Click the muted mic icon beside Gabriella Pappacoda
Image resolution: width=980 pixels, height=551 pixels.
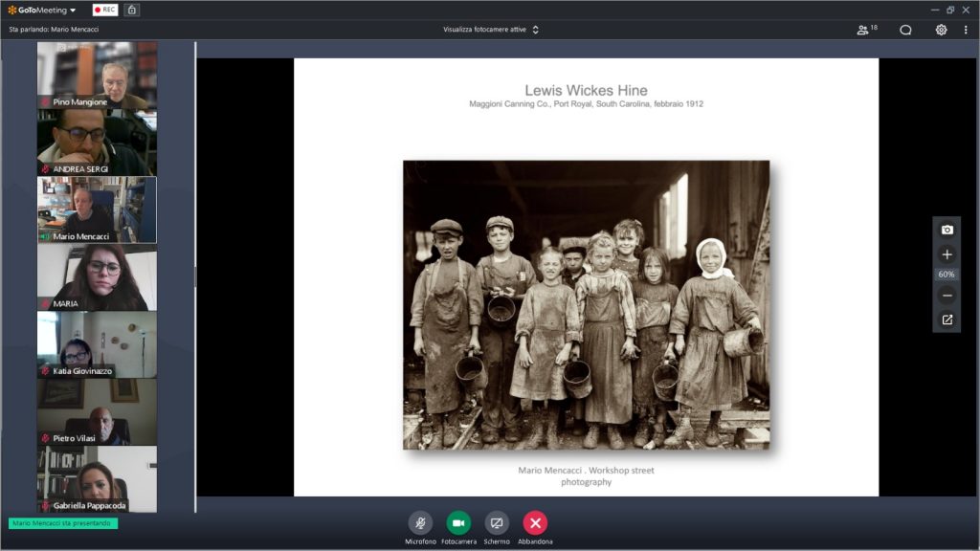pos(45,505)
